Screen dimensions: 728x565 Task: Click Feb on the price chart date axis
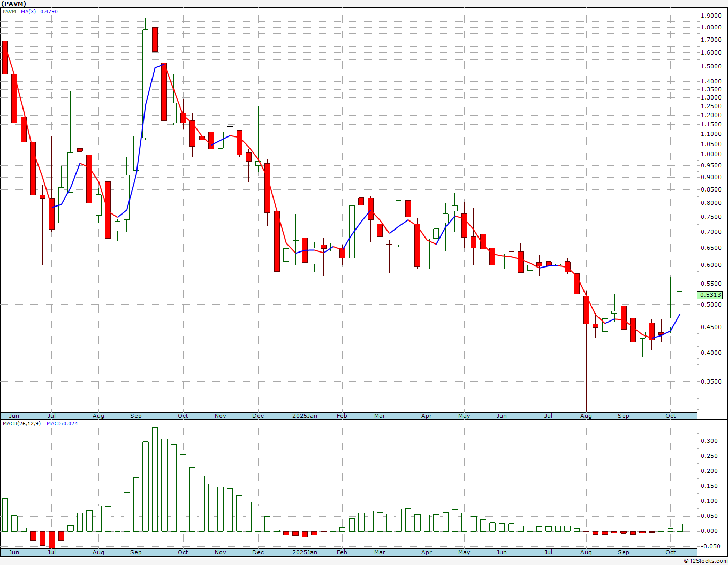pyautogui.click(x=342, y=416)
